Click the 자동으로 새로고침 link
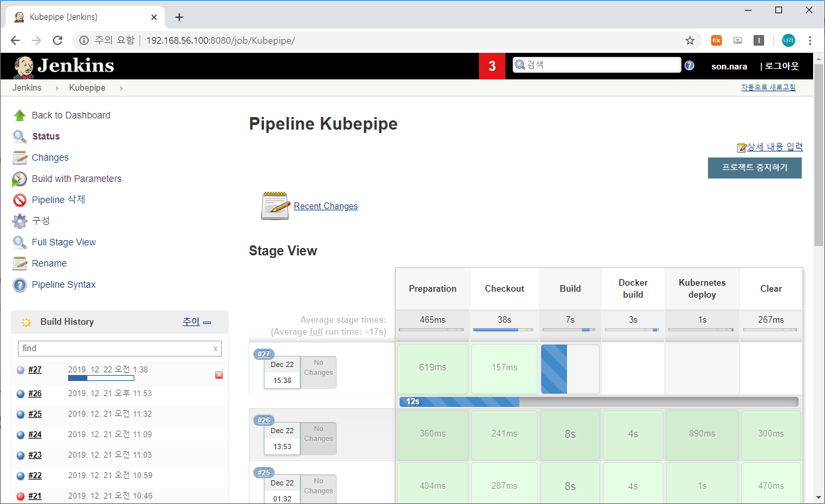This screenshot has width=825, height=504. [768, 87]
